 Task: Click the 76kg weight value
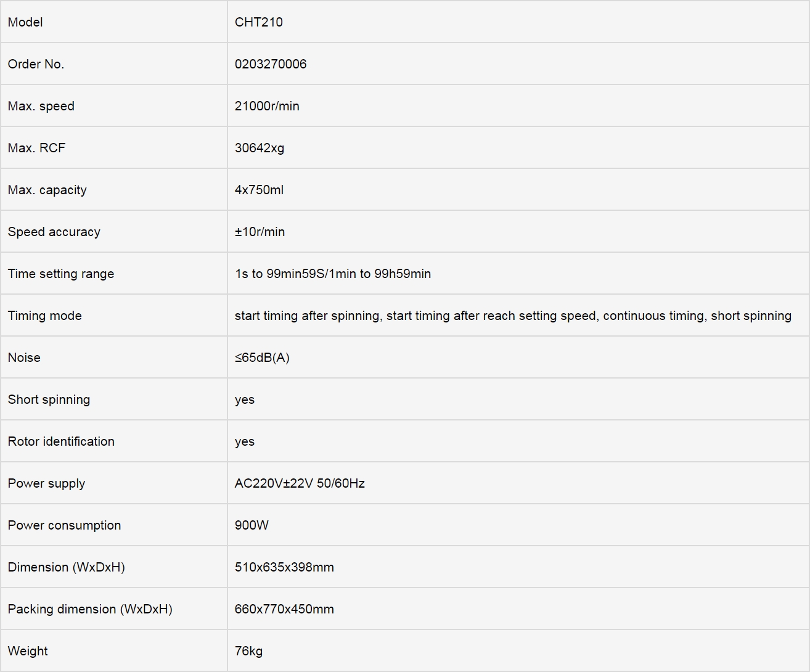pyautogui.click(x=248, y=651)
